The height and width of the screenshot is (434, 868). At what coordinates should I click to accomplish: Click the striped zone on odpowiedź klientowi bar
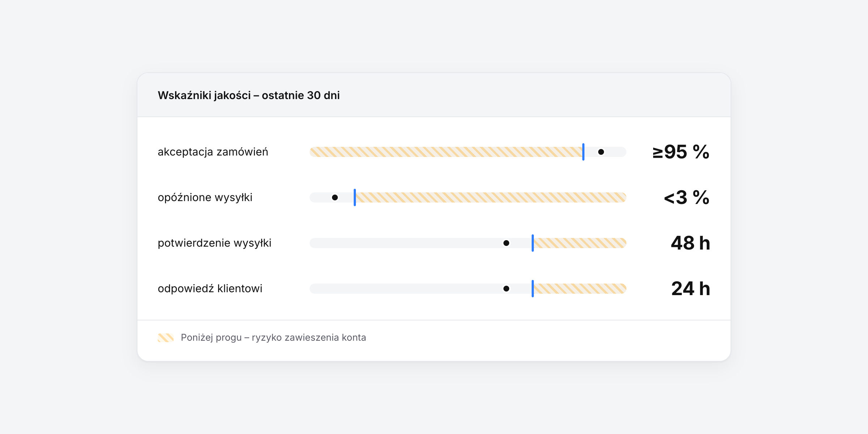[580, 289]
